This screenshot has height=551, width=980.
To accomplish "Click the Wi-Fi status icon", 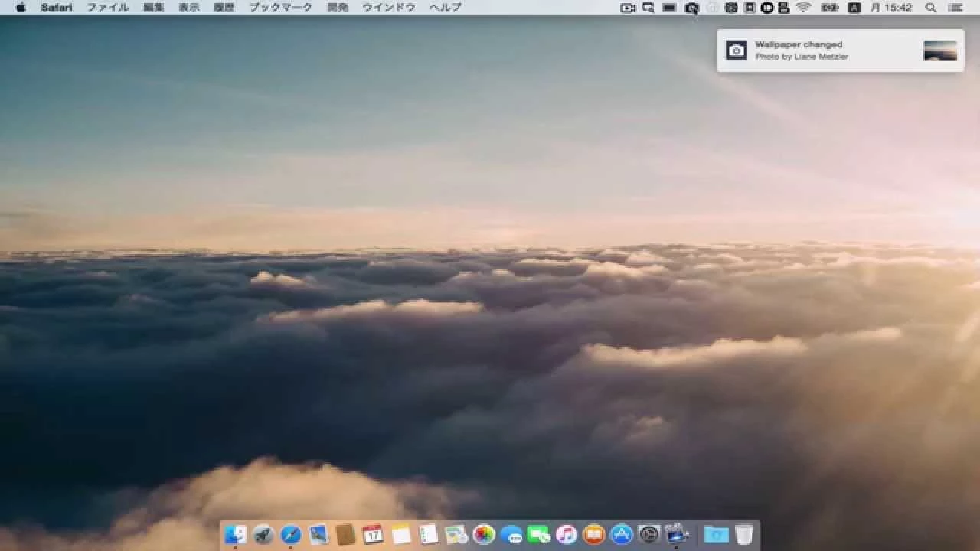I will (803, 8).
